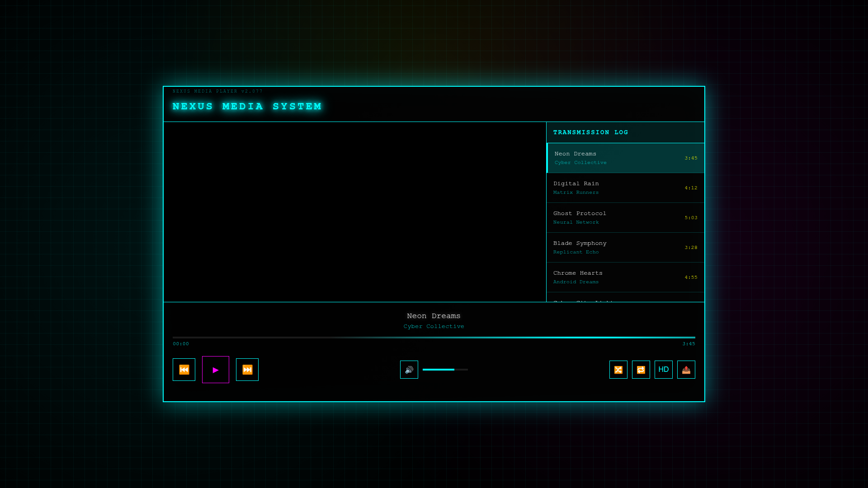Mute audio with speaker icon
Viewport: 868px width, 488px height.
click(409, 370)
